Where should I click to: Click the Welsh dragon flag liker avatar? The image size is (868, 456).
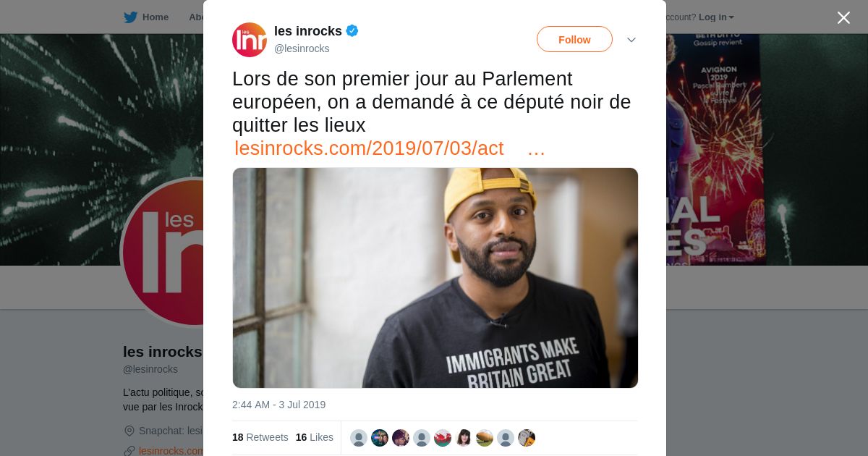coord(443,438)
